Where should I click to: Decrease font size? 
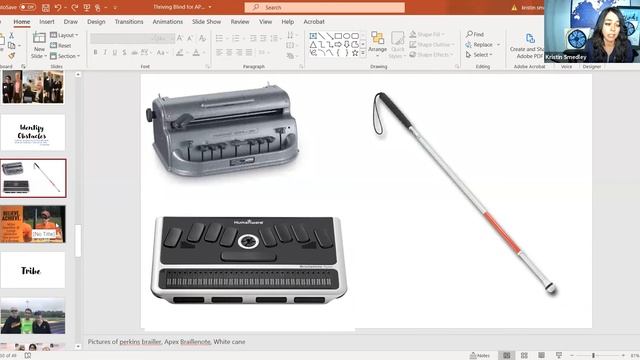pos(190,38)
